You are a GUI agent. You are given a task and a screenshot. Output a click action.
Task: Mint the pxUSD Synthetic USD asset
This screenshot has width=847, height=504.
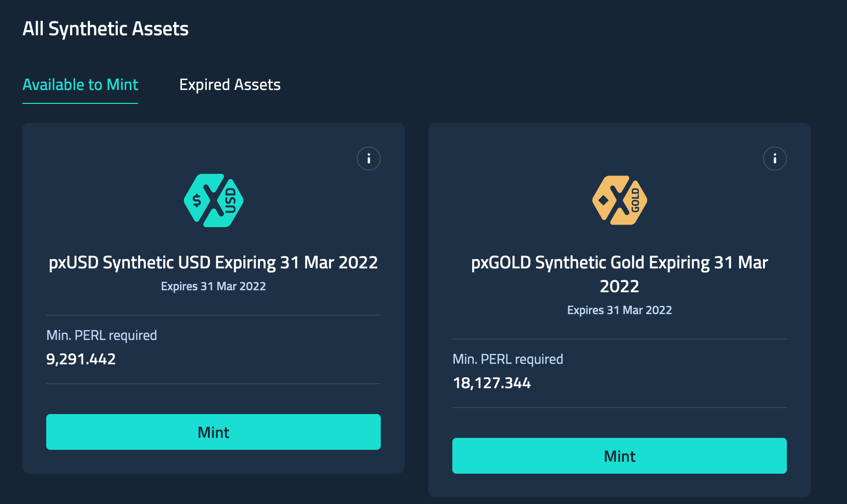tap(213, 432)
